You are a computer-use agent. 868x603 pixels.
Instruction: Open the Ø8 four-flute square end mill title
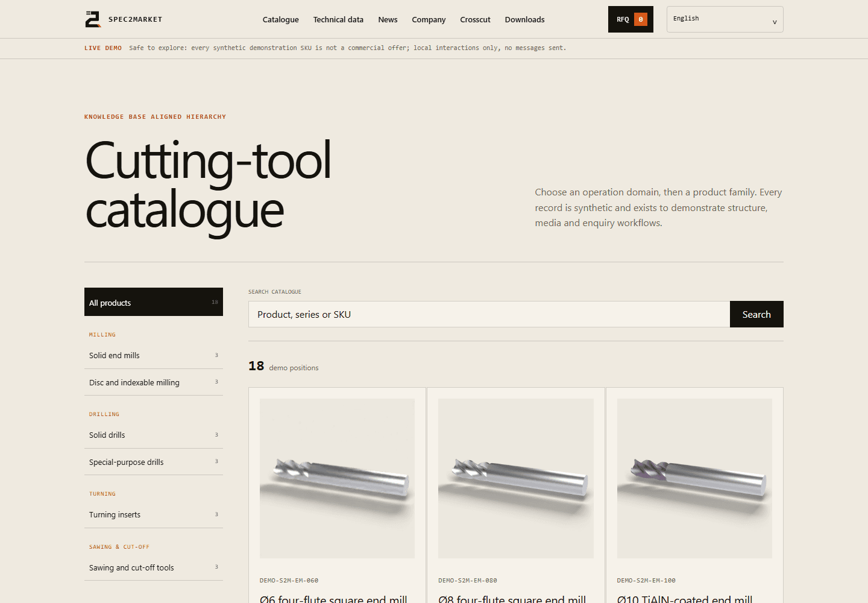tap(512, 599)
